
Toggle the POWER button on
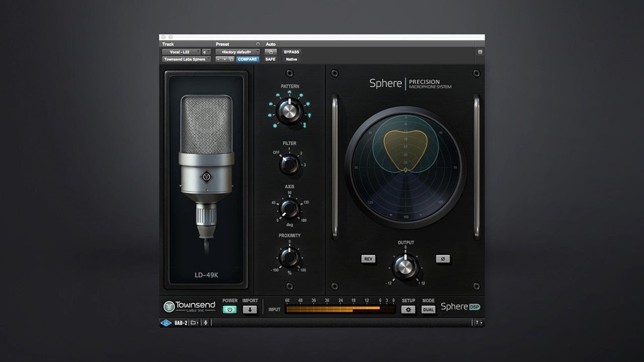[x=230, y=310]
